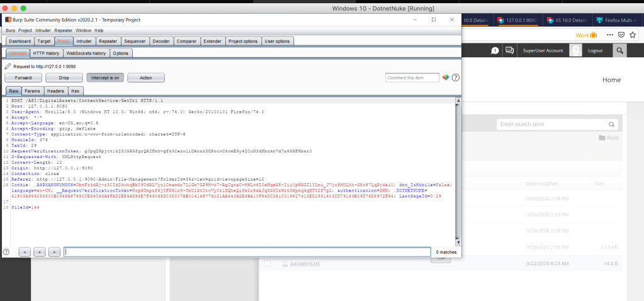
Task: Click the SuperUser profile avatar icon
Action: tap(575, 50)
